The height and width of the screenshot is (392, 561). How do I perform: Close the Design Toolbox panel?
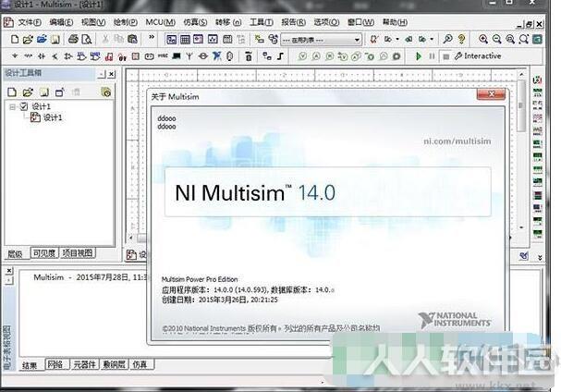click(112, 74)
